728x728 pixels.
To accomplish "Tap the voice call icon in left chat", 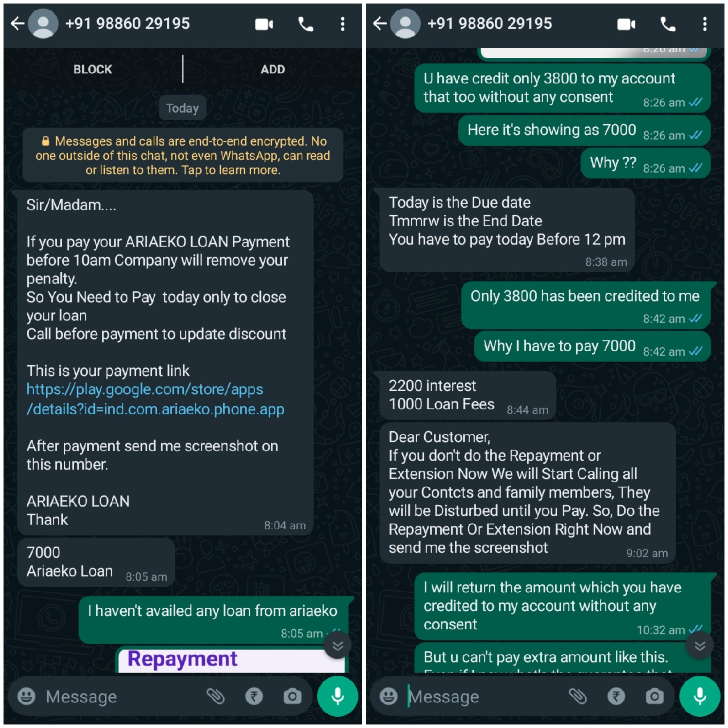I will 306,24.
